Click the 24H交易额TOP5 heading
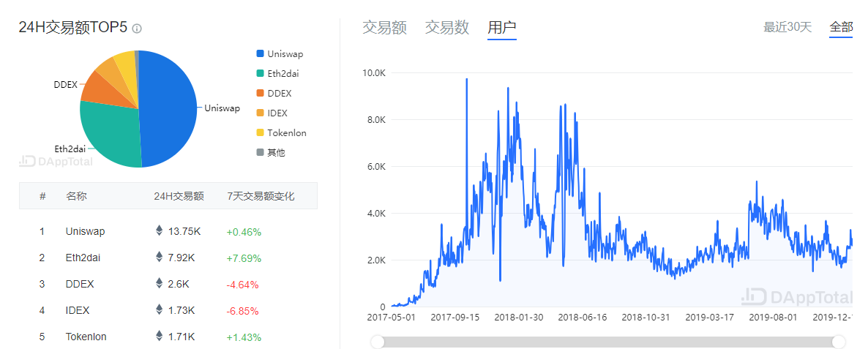Viewport: 868px width, 349px height. [x=73, y=28]
